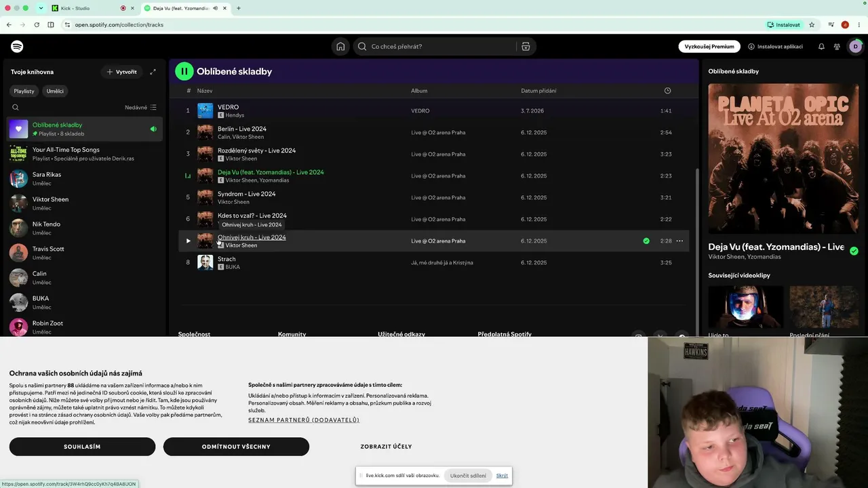This screenshot has width=868, height=488.
Task: Play the Ohnivej kruh row
Action: click(x=189, y=241)
